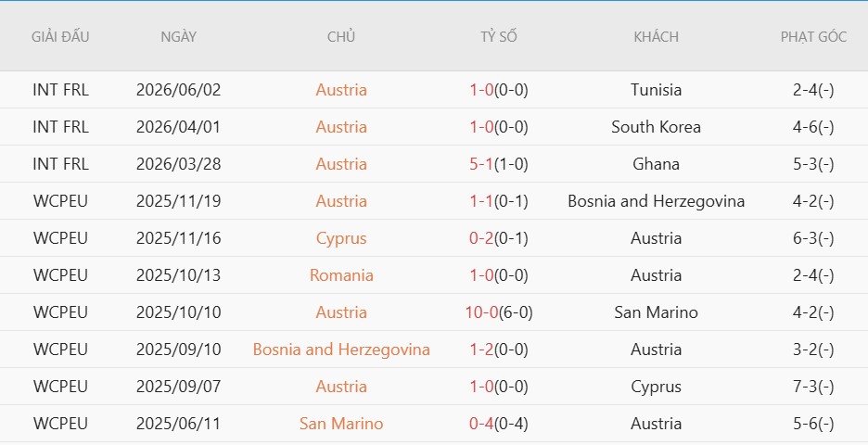Click the 5-1 score against Ghana
The width and height of the screenshot is (868, 445).
point(481,164)
